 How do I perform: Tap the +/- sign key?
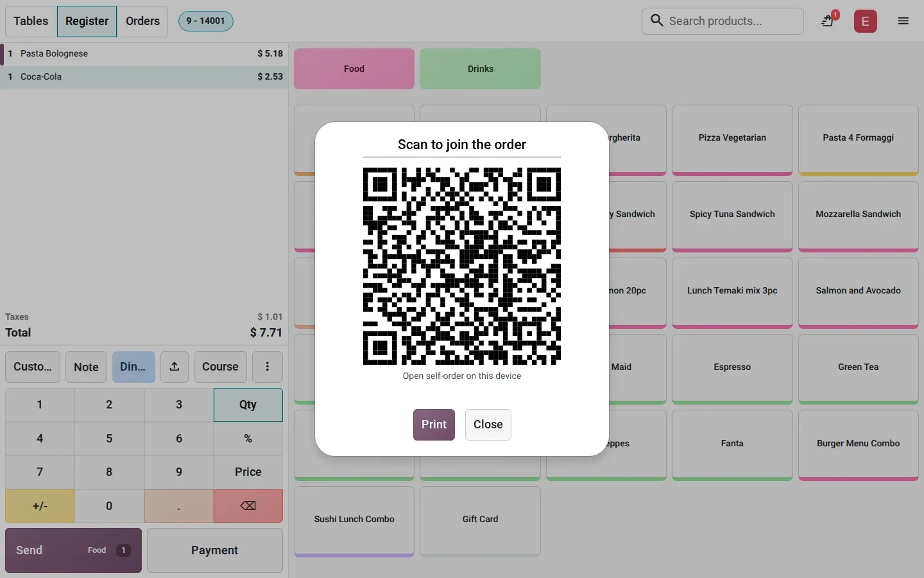pyautogui.click(x=40, y=506)
